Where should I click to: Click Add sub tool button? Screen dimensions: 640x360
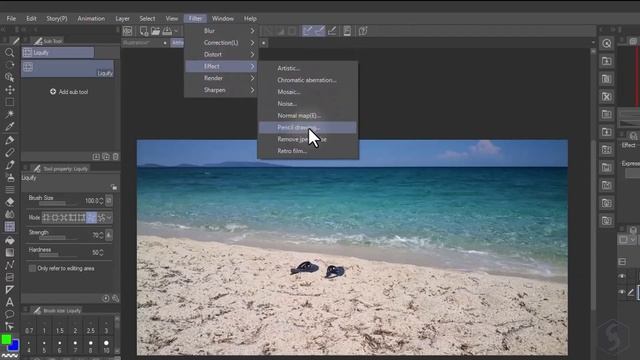pos(69,92)
